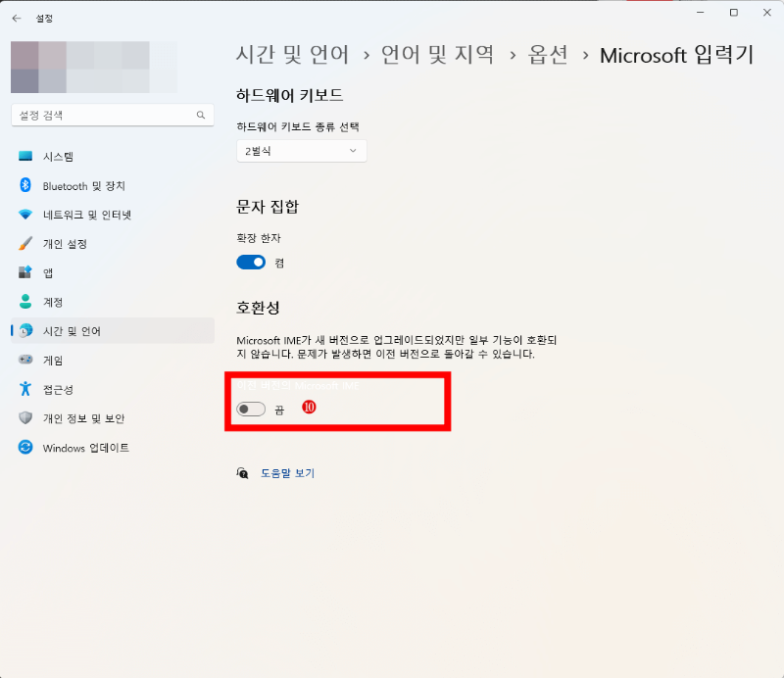Select 계정 in sidebar
The image size is (784, 678).
pyautogui.click(x=113, y=302)
